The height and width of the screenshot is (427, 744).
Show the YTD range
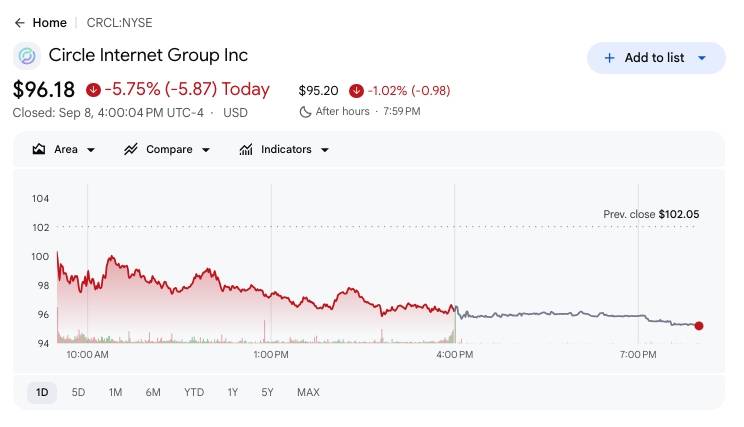pos(194,392)
